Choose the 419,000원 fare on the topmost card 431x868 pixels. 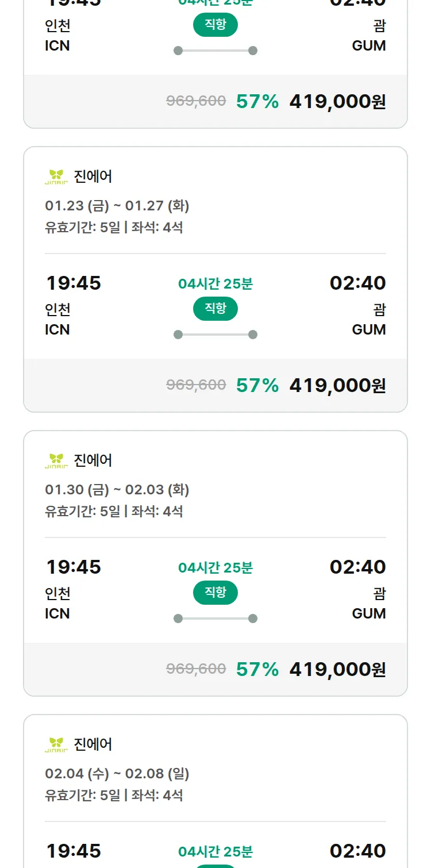click(337, 101)
